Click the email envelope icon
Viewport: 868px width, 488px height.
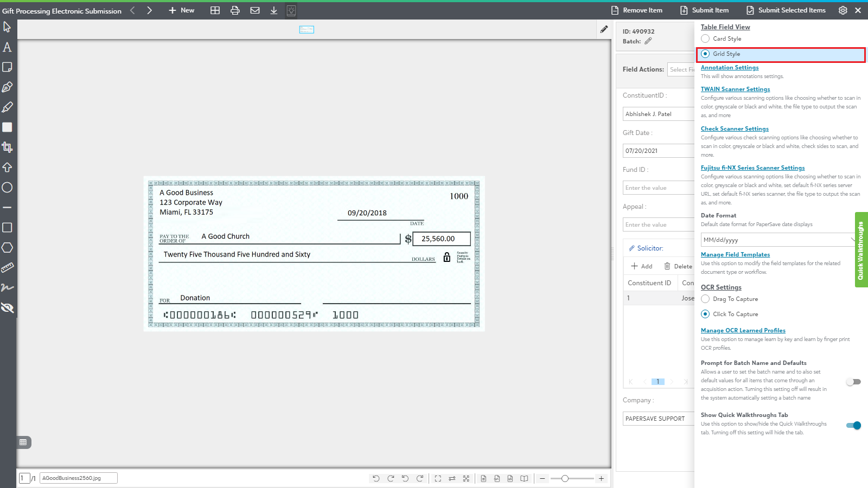click(254, 10)
